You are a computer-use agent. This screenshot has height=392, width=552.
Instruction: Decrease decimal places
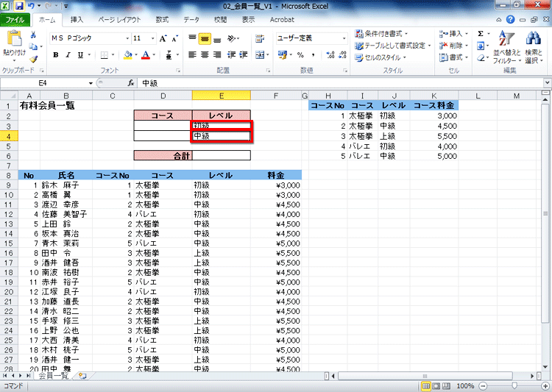(342, 55)
